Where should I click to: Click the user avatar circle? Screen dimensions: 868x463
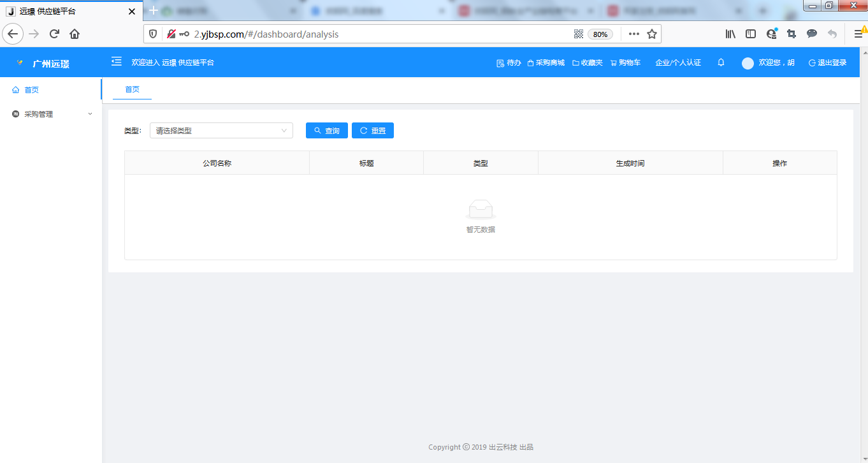[748, 63]
